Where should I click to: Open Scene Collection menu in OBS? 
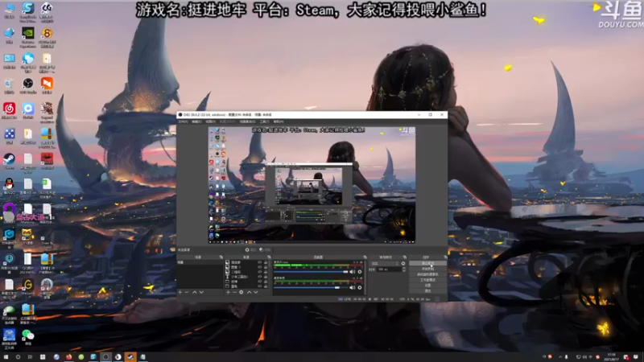(x=247, y=121)
